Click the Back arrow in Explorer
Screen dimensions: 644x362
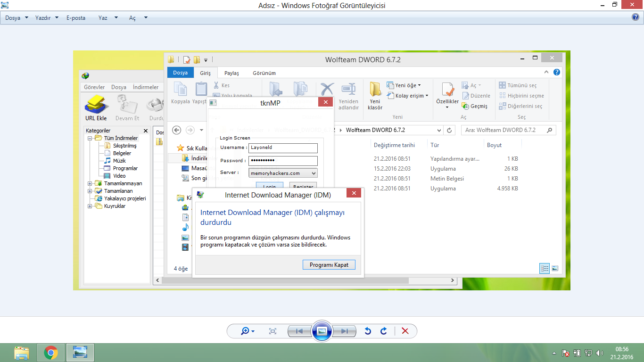177,130
